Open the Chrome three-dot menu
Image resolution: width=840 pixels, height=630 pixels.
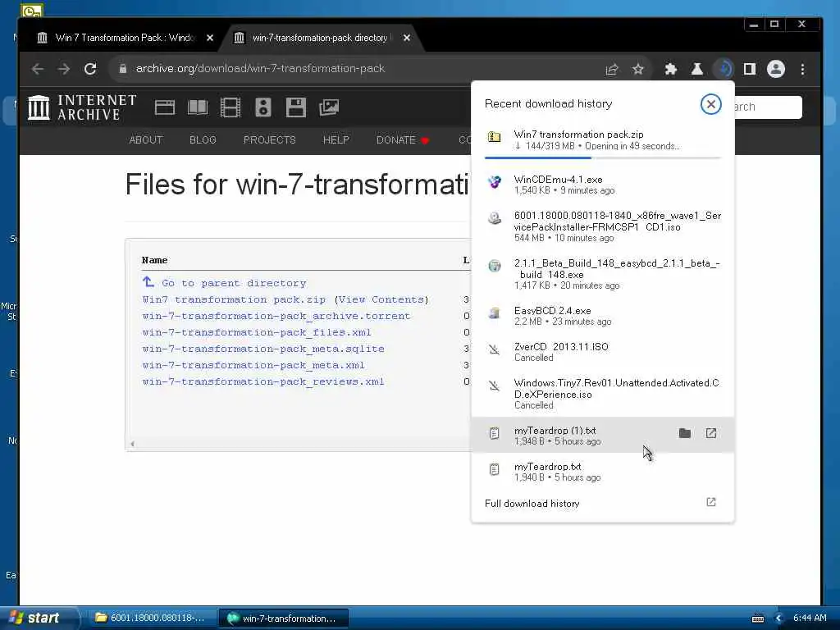click(x=802, y=69)
